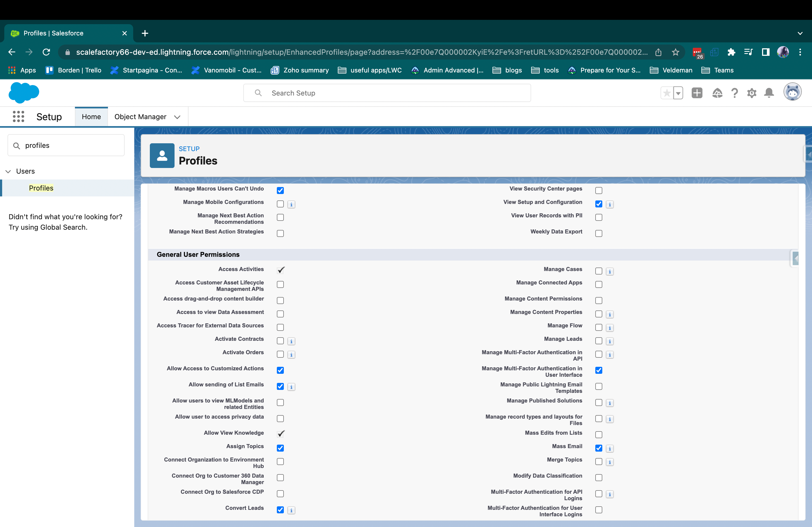Expand the side panel arrow near General User Permissions
The height and width of the screenshot is (527, 812).
[795, 258]
